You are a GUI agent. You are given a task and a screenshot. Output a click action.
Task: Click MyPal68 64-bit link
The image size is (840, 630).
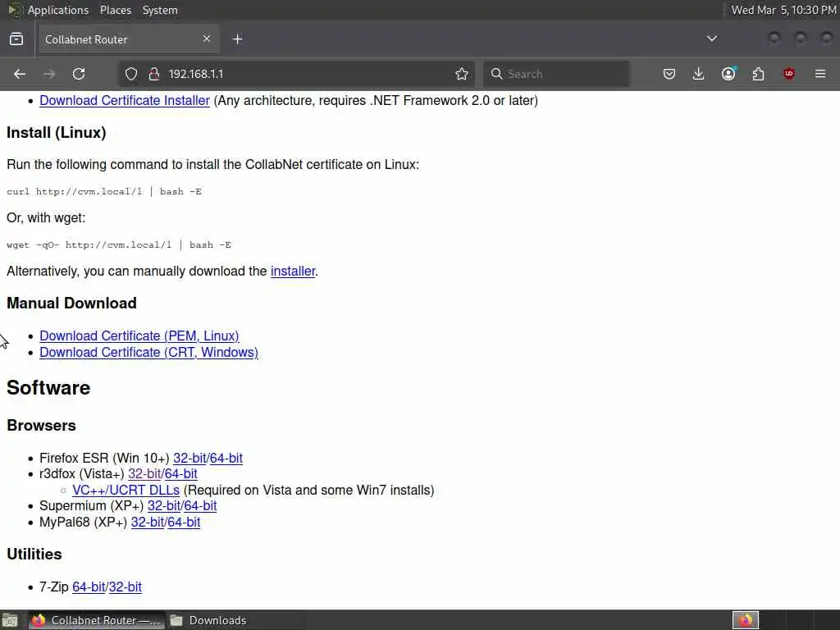coord(184,523)
